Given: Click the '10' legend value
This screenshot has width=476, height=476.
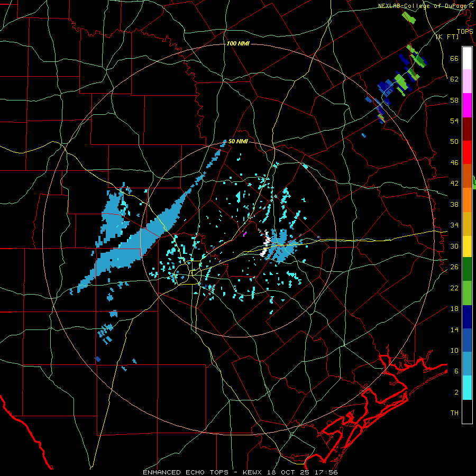Looking at the screenshot, I should point(454,350).
